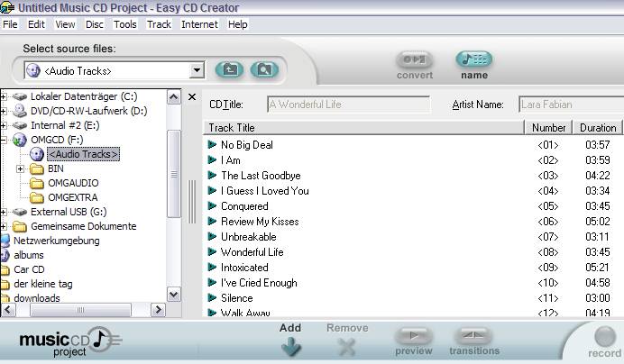Sort by the Track Title column header
Screen dimensions: 624x364
pyautogui.click(x=363, y=128)
